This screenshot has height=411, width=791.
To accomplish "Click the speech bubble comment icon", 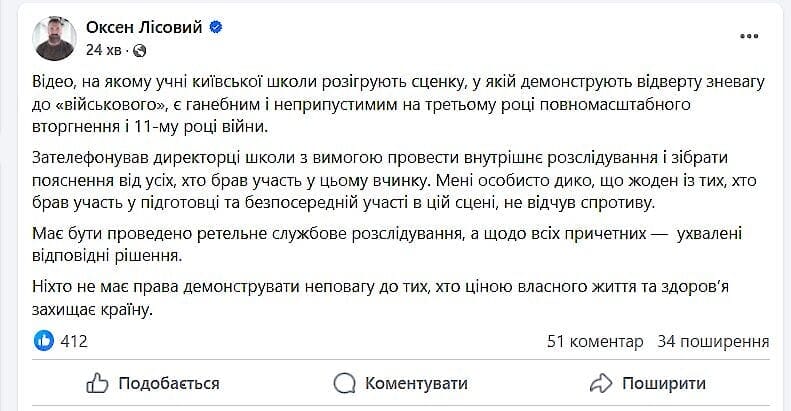I will (x=345, y=383).
